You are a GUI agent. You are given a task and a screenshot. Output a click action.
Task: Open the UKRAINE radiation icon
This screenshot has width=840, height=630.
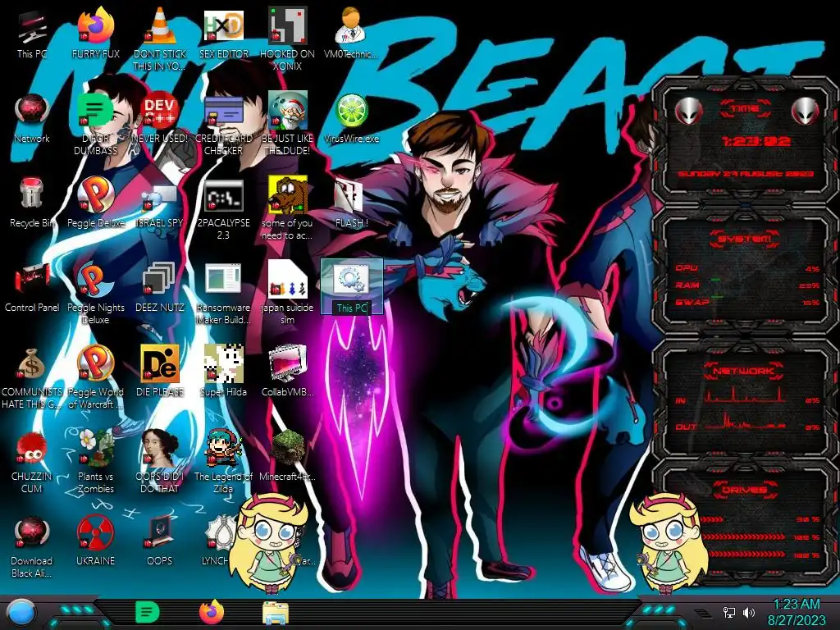(x=95, y=541)
